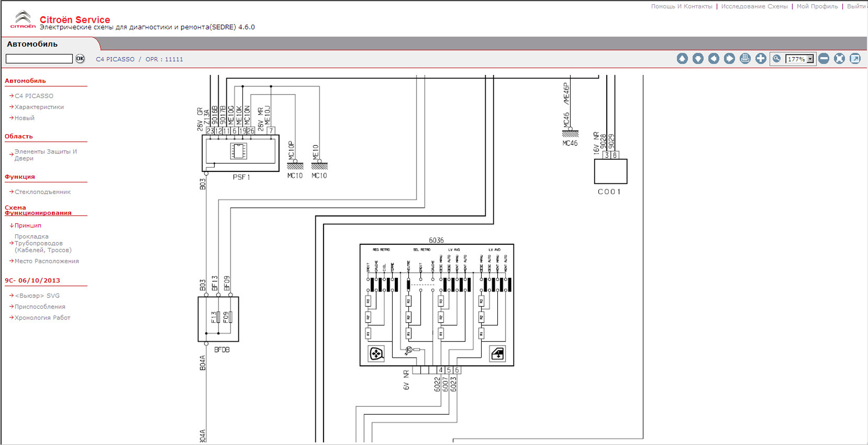
Task: Pan the diagram left
Action: (x=714, y=59)
